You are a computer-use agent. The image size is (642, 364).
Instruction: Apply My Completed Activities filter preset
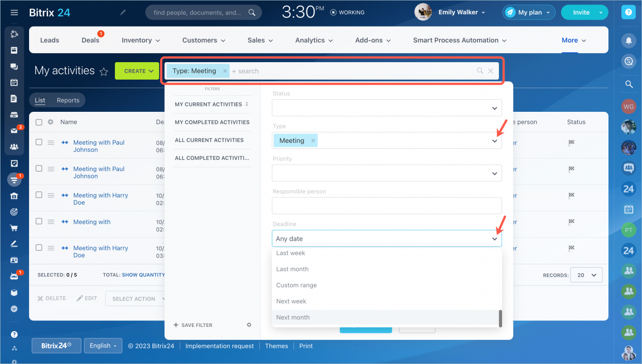[212, 122]
